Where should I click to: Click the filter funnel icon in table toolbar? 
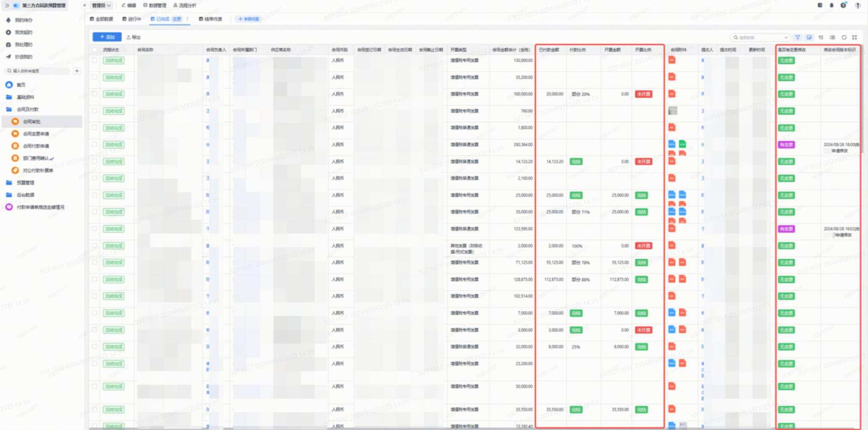[x=798, y=38]
